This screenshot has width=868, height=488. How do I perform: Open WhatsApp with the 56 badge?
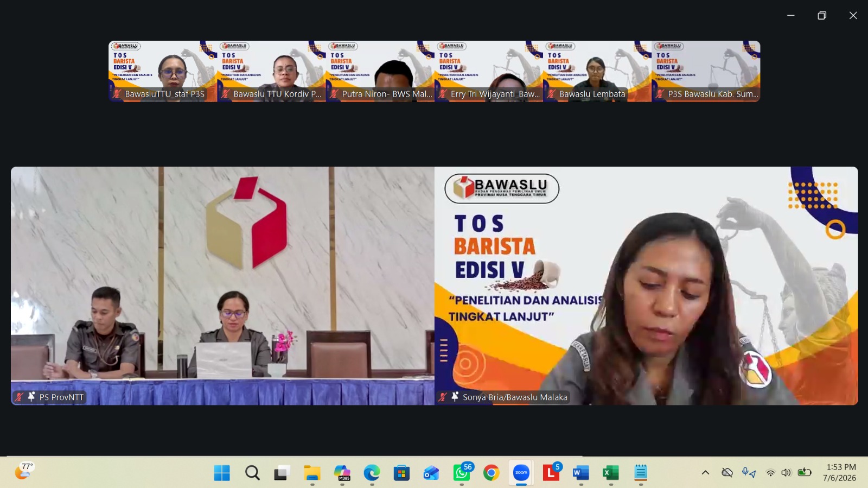click(462, 473)
